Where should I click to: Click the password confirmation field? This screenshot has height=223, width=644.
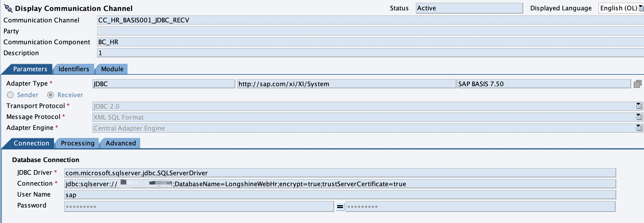coord(481,207)
